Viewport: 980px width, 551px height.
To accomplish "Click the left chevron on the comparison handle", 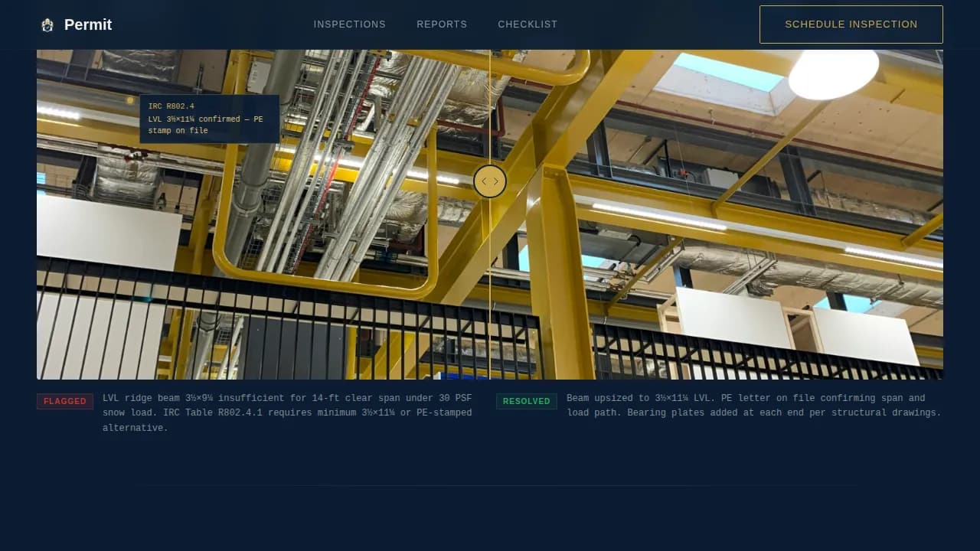I will pyautogui.click(x=485, y=181).
